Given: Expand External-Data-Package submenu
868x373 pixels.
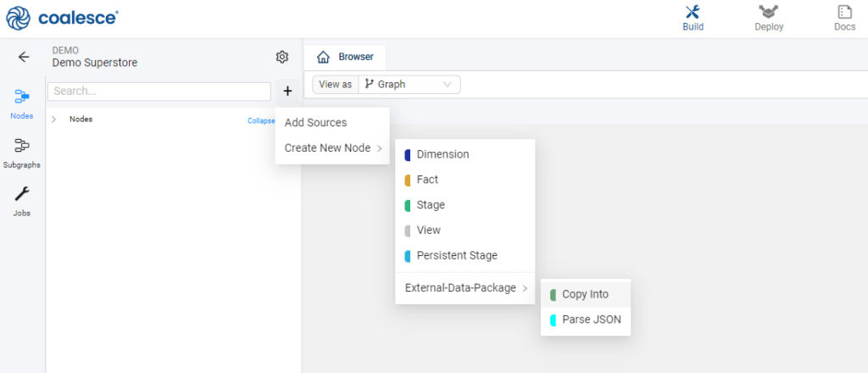Looking at the screenshot, I should coord(465,288).
